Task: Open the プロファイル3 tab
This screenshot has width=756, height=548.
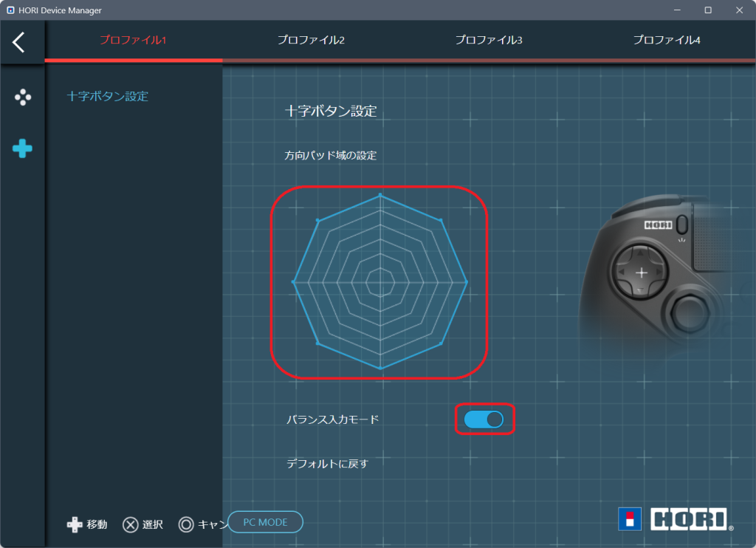Action: tap(489, 40)
